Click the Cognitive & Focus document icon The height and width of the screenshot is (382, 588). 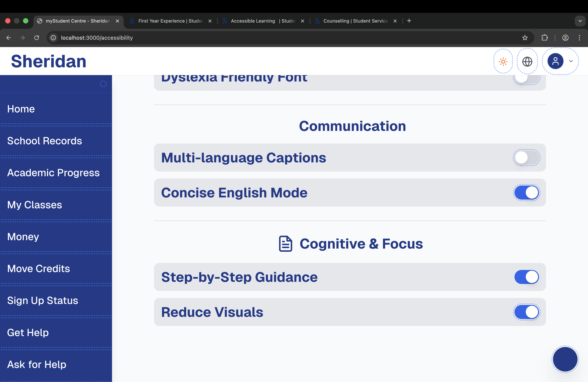[285, 244]
